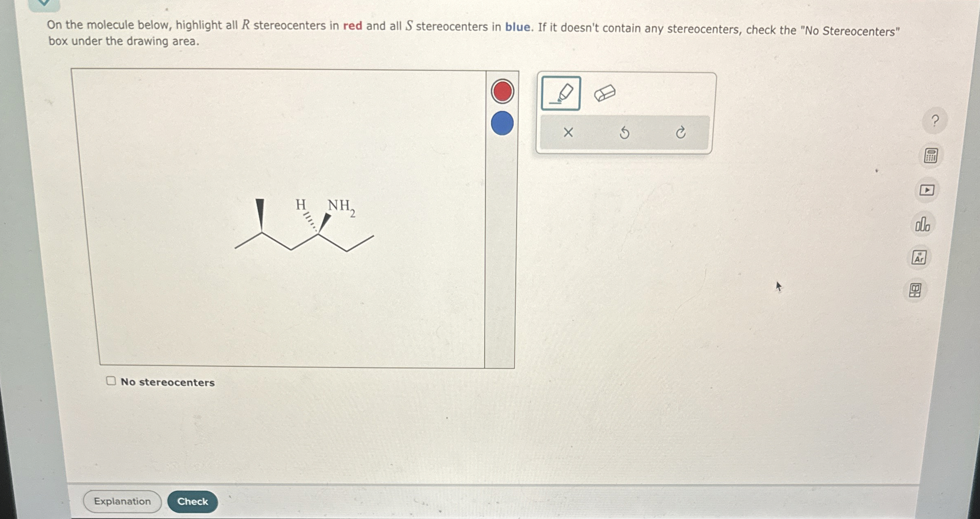The height and width of the screenshot is (519, 980).
Task: Open the help question mark
Action: tap(935, 121)
